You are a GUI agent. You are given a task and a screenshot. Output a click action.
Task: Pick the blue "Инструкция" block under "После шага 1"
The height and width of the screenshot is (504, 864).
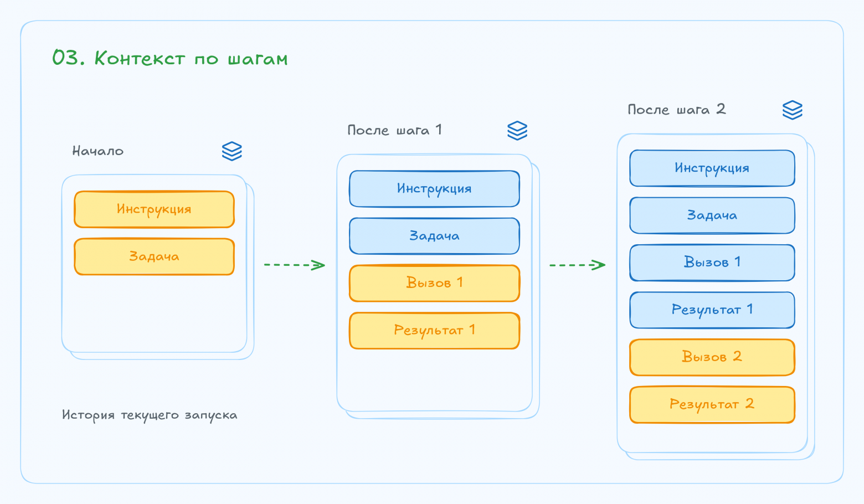pyautogui.click(x=435, y=189)
